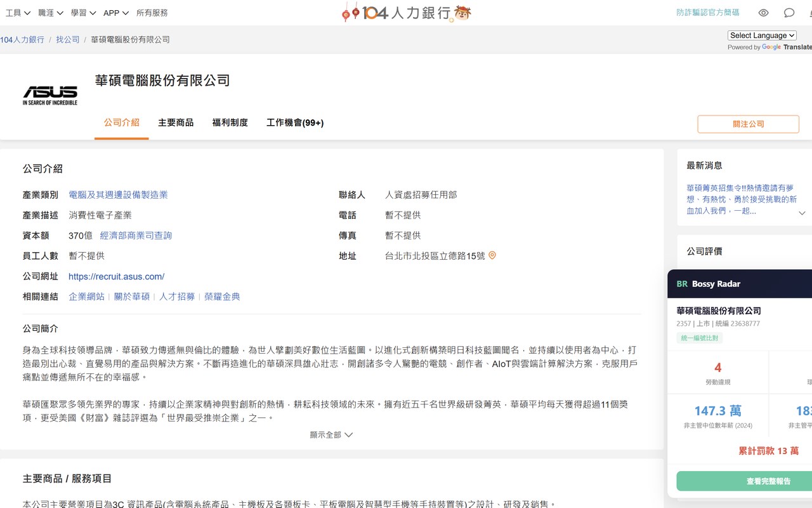Click the 統一編號比對 badge
The height and width of the screenshot is (508, 812).
[699, 338]
